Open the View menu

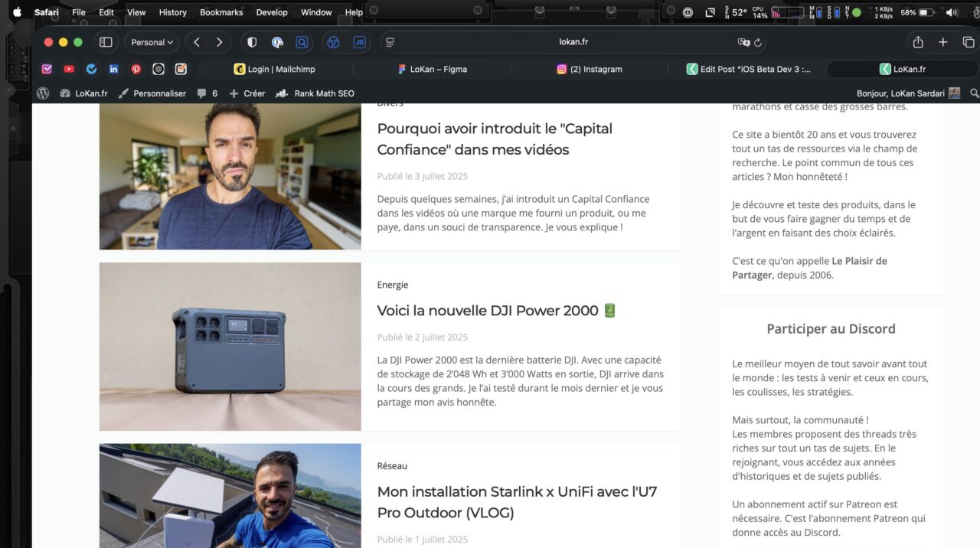pyautogui.click(x=136, y=12)
